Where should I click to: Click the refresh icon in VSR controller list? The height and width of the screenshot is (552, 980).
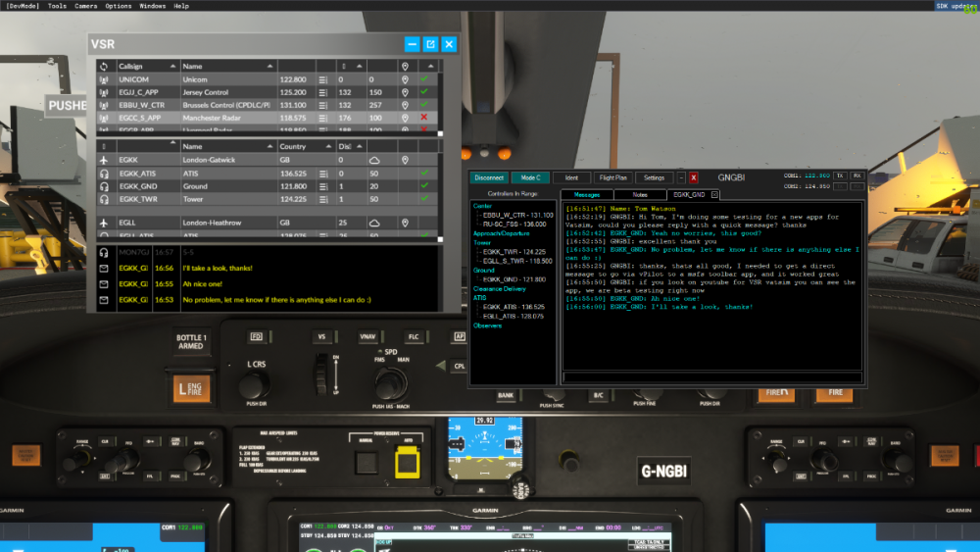(105, 67)
